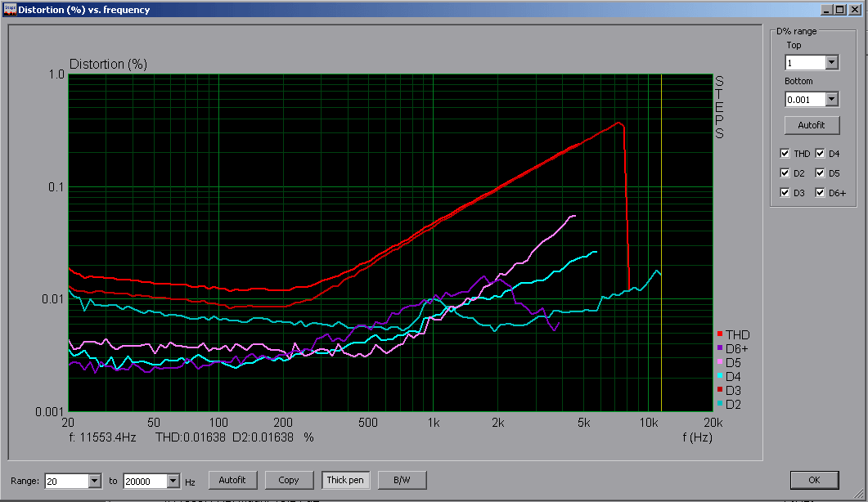Toggle the Thick pen button
The image size is (868, 502).
coord(344,480)
